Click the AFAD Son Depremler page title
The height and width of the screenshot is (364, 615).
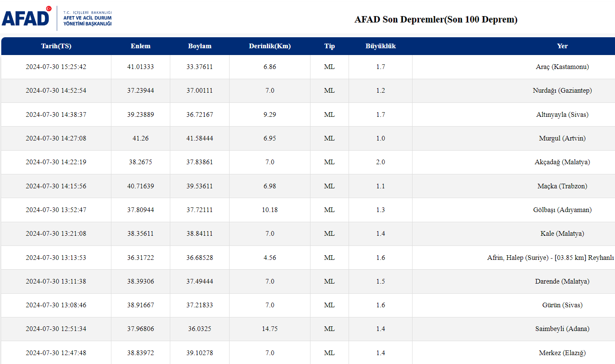point(436,19)
